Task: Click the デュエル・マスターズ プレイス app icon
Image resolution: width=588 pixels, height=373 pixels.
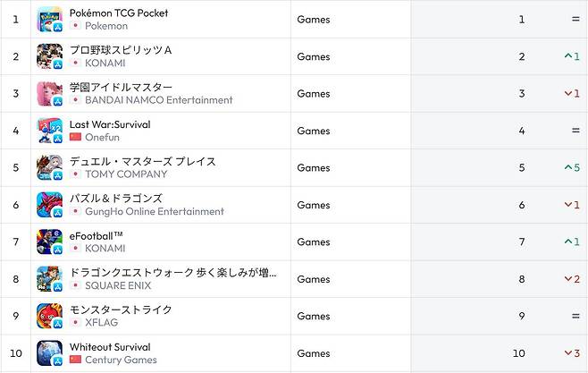Action: tap(49, 167)
